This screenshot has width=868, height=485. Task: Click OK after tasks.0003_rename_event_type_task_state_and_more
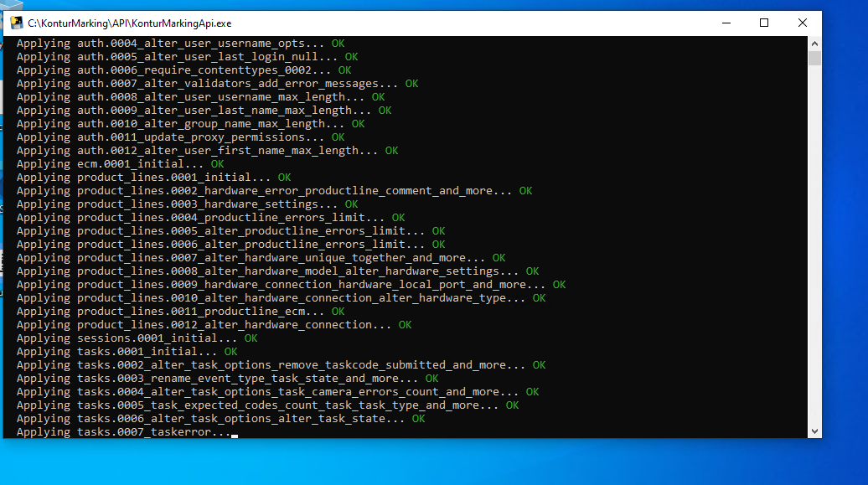click(431, 379)
